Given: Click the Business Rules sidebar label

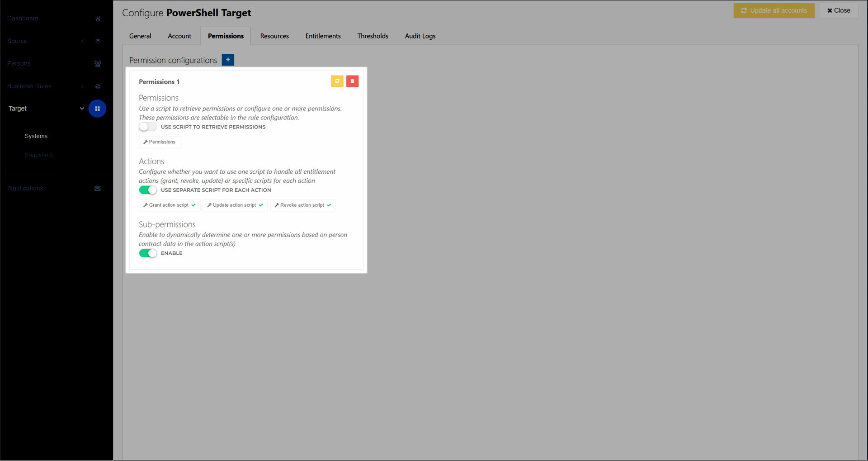Looking at the screenshot, I should click(x=29, y=86).
